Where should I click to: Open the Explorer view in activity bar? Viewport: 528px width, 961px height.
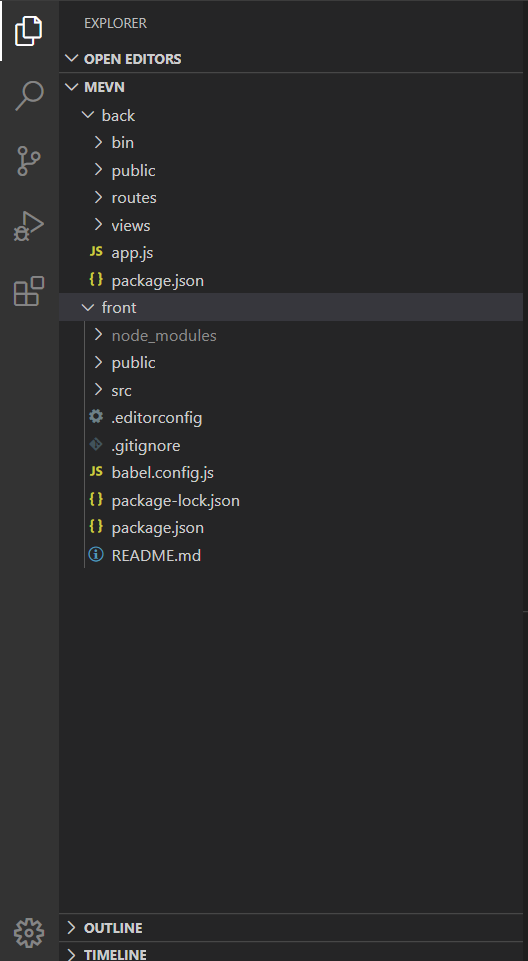pos(29,31)
